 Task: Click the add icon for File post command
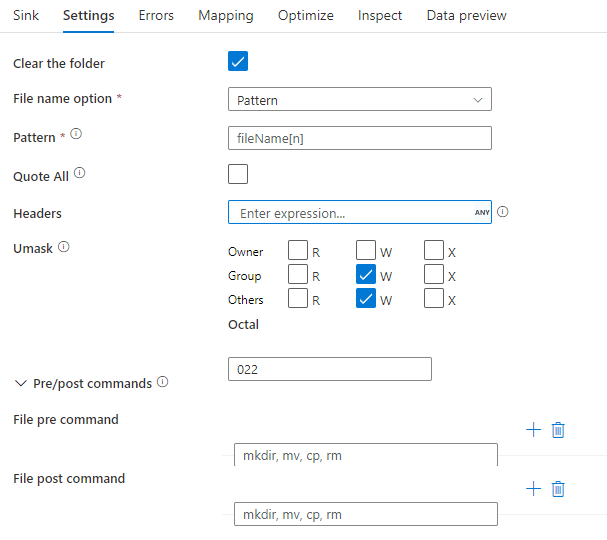click(533, 488)
